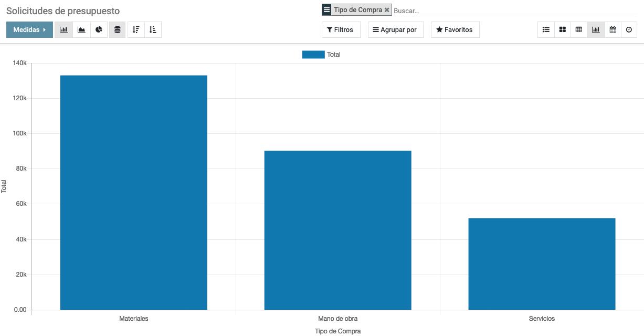The width and height of the screenshot is (644, 336).
Task: Open the pivot table view
Action: 579,30
